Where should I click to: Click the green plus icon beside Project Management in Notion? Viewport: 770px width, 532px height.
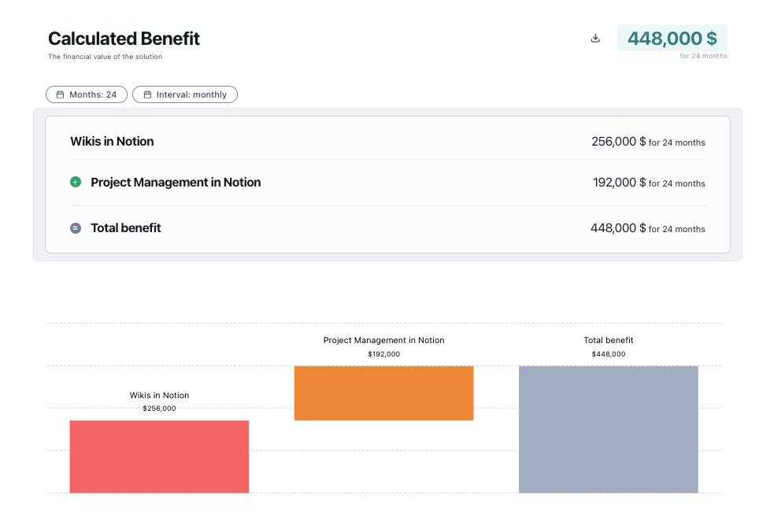76,182
